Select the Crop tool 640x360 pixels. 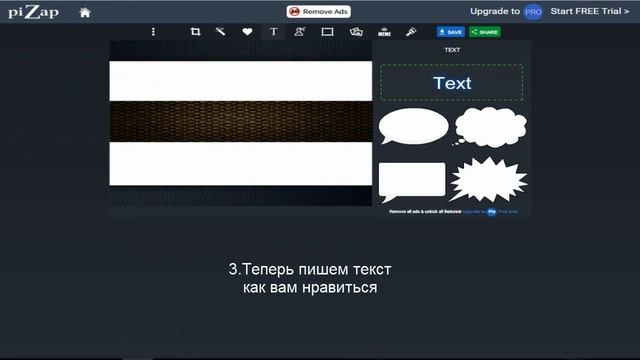pyautogui.click(x=196, y=32)
